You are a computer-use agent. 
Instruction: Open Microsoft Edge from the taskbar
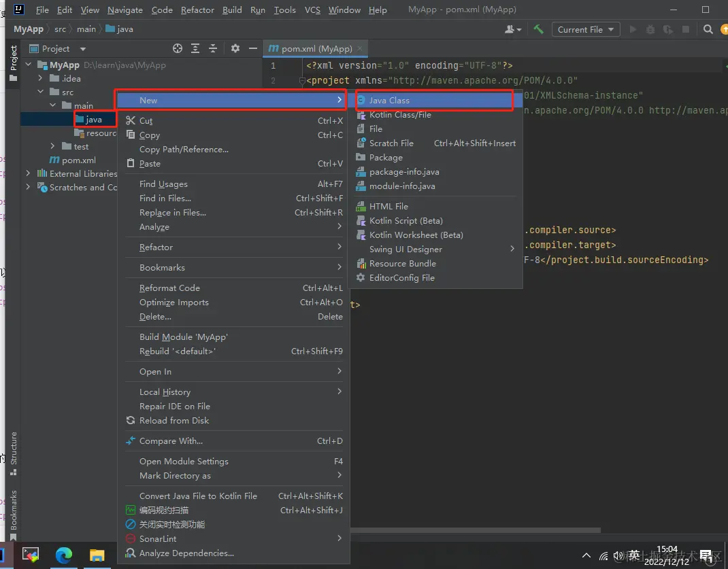coord(64,555)
